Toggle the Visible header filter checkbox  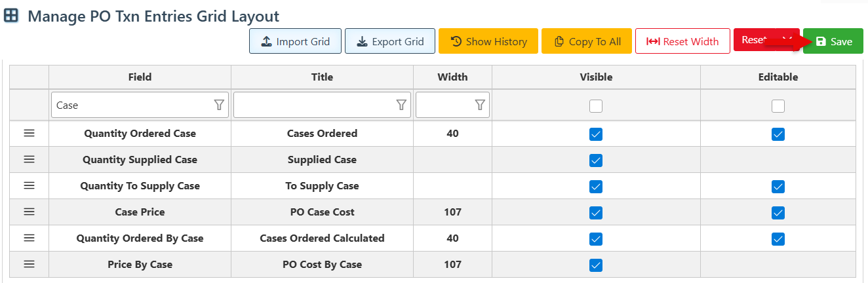click(x=596, y=105)
